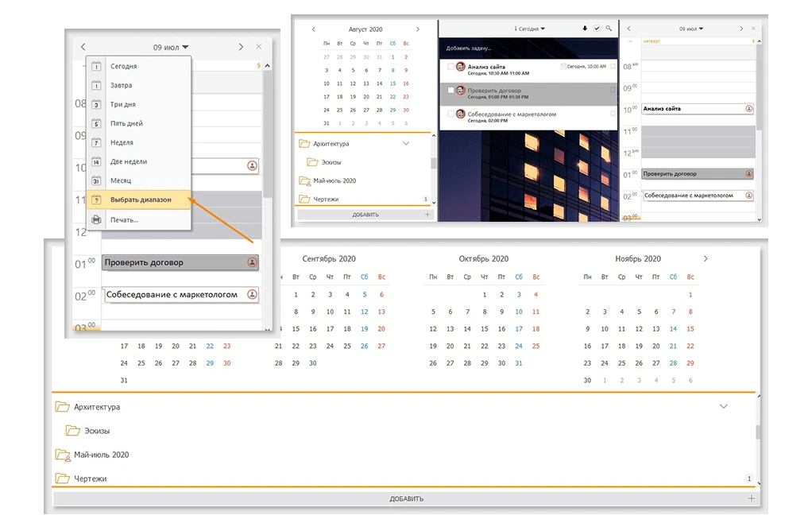The height and width of the screenshot is (523, 812).
Task: Choose Выбрать диапазон from the menu
Action: click(140, 200)
